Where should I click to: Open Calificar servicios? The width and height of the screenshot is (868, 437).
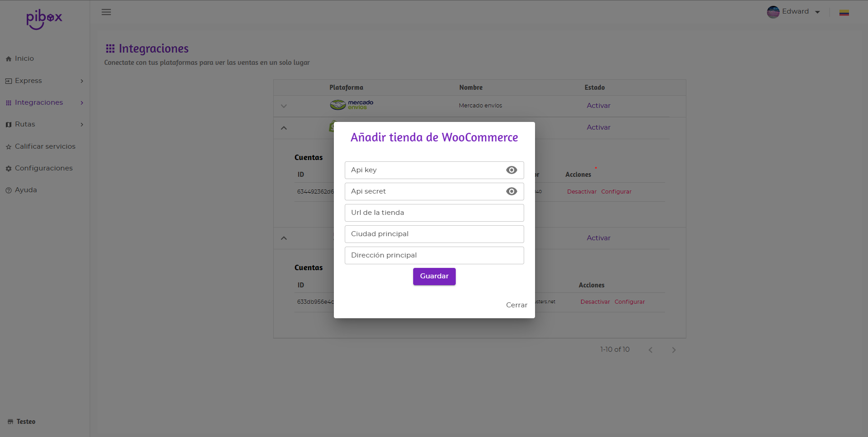click(x=44, y=146)
